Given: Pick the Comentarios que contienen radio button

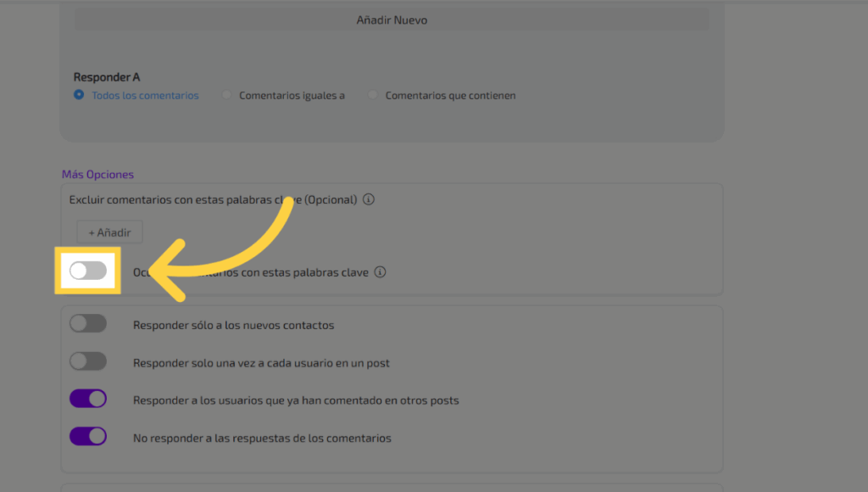Looking at the screenshot, I should [373, 96].
